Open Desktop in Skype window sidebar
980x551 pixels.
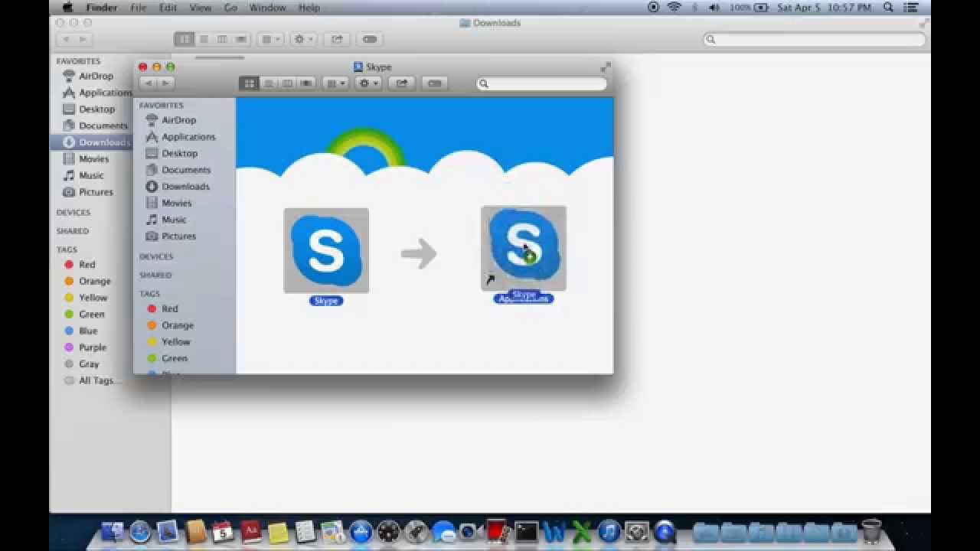point(171,153)
